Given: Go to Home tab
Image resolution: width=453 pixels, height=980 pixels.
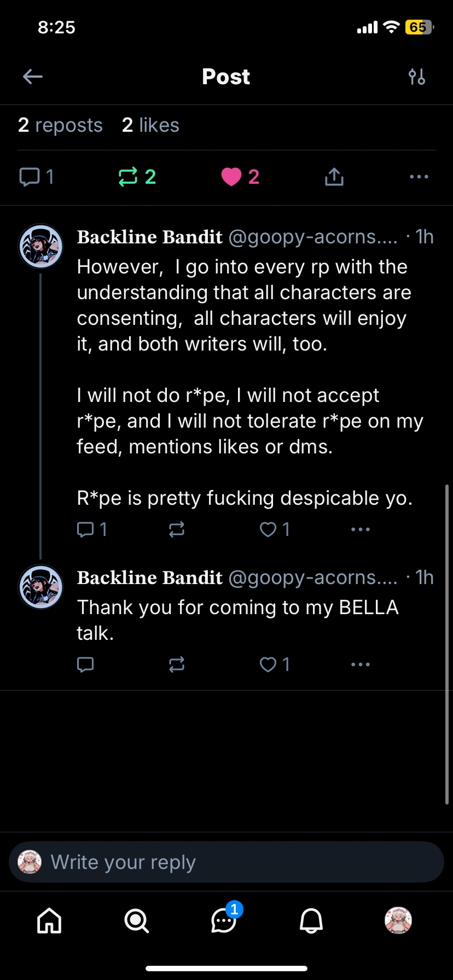Looking at the screenshot, I should point(49,921).
